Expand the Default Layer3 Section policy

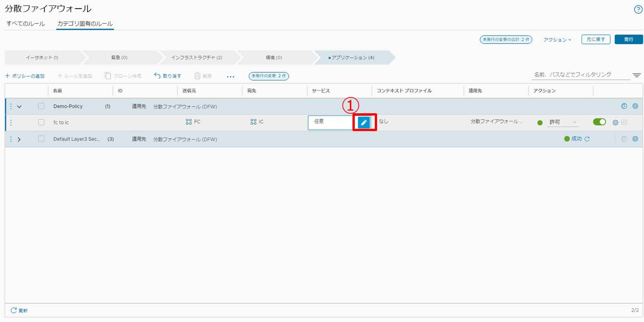(x=19, y=139)
